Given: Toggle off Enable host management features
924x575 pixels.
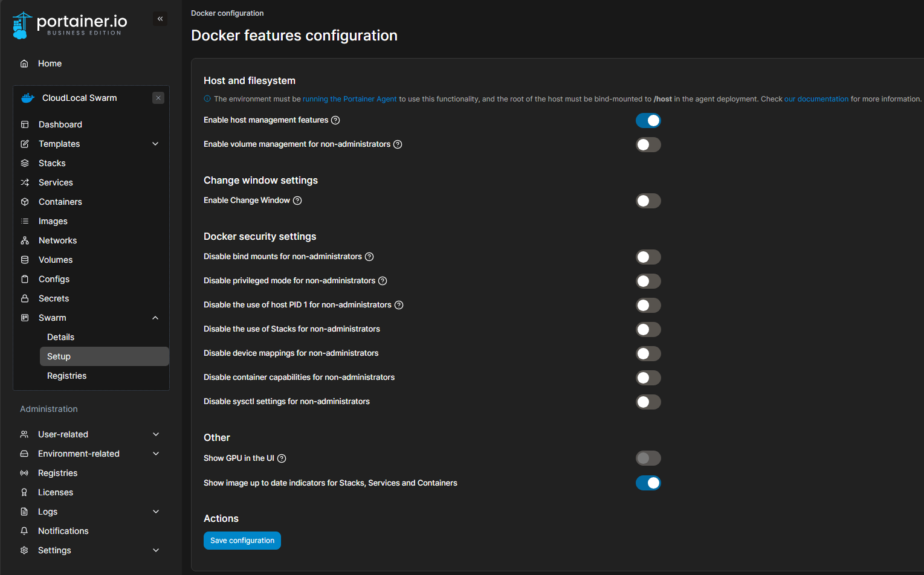Looking at the screenshot, I should [648, 121].
